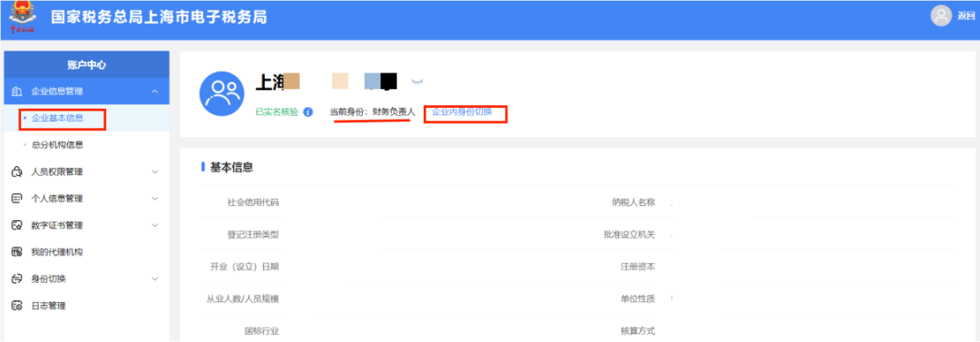Viewport: 980px width, 342px height.
Task: Click the 人员权限管理 icon
Action: [17, 172]
